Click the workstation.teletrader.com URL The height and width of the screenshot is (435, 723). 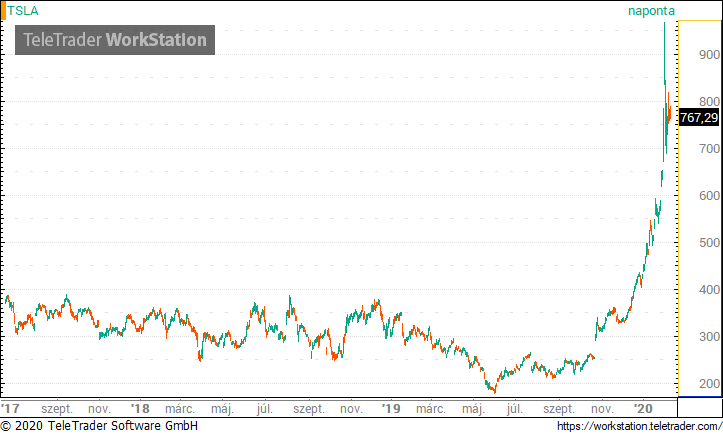pyautogui.click(x=639, y=426)
